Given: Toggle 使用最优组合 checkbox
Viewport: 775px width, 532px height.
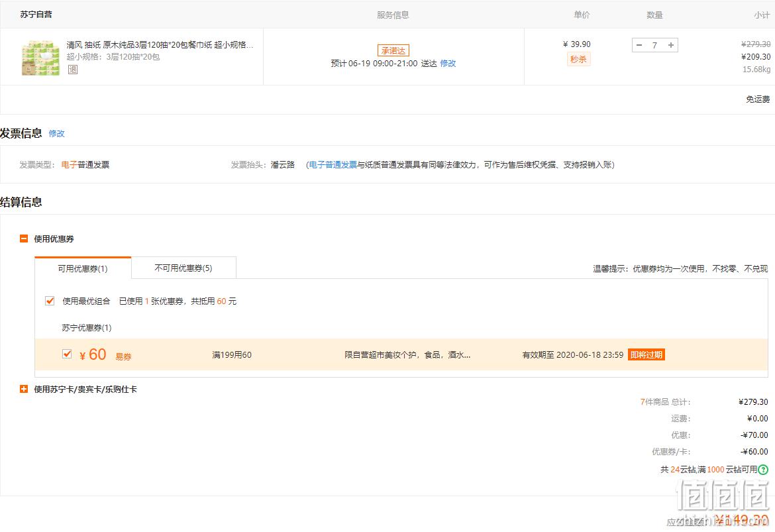Looking at the screenshot, I should click(50, 301).
